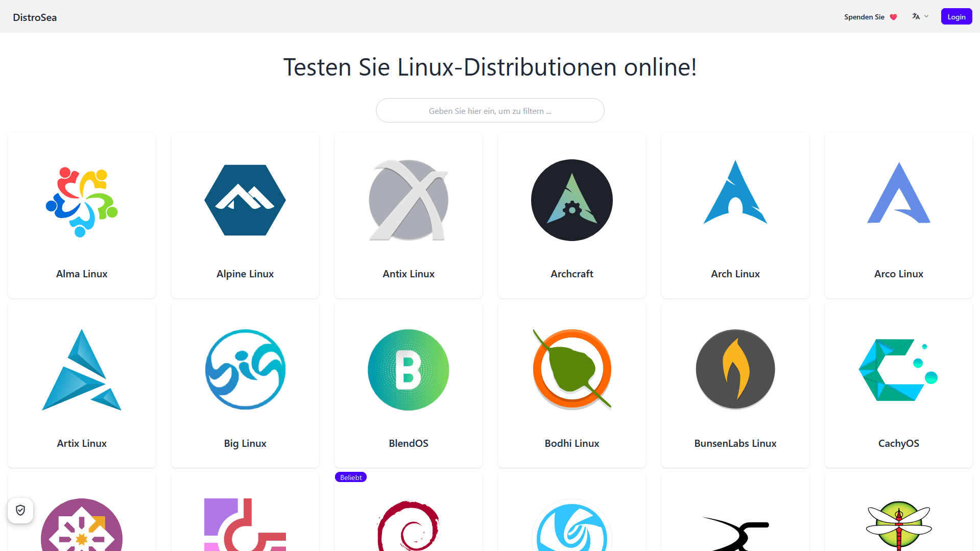This screenshot has width=980, height=551.
Task: Select the Arch Linux logo
Action: (735, 200)
